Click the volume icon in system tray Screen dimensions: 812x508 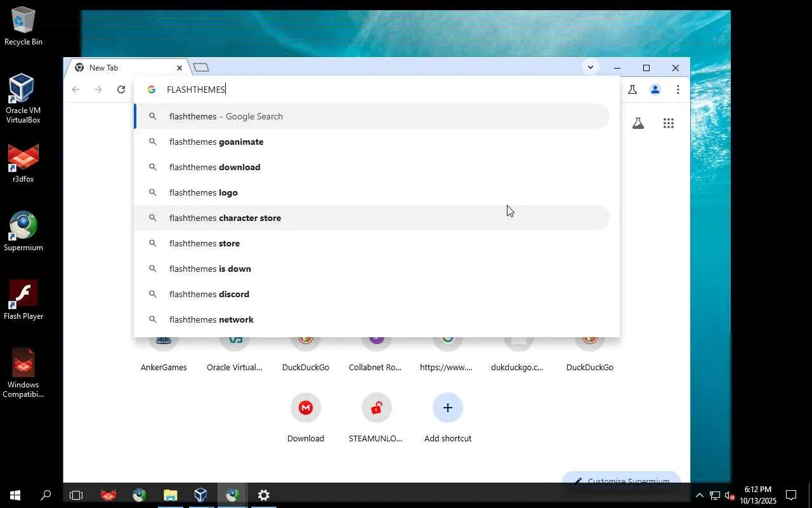730,495
